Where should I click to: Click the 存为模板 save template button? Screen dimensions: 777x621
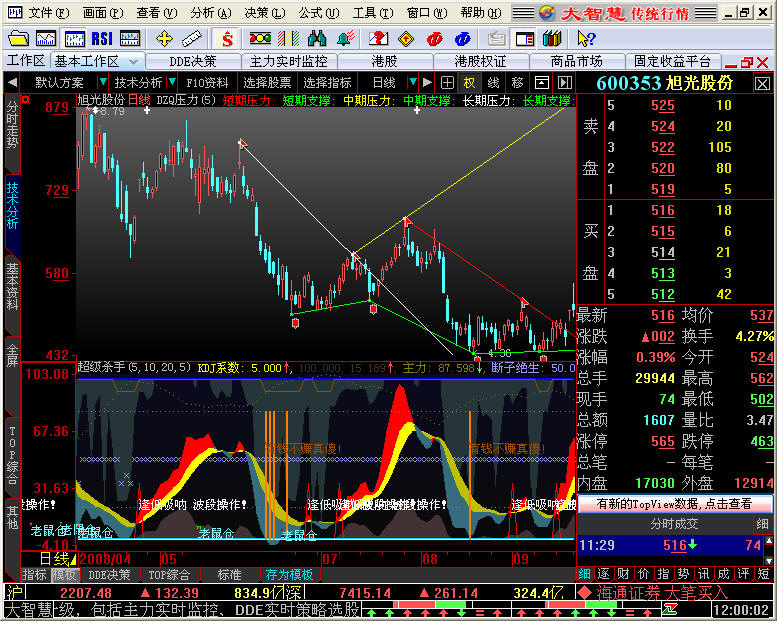289,574
